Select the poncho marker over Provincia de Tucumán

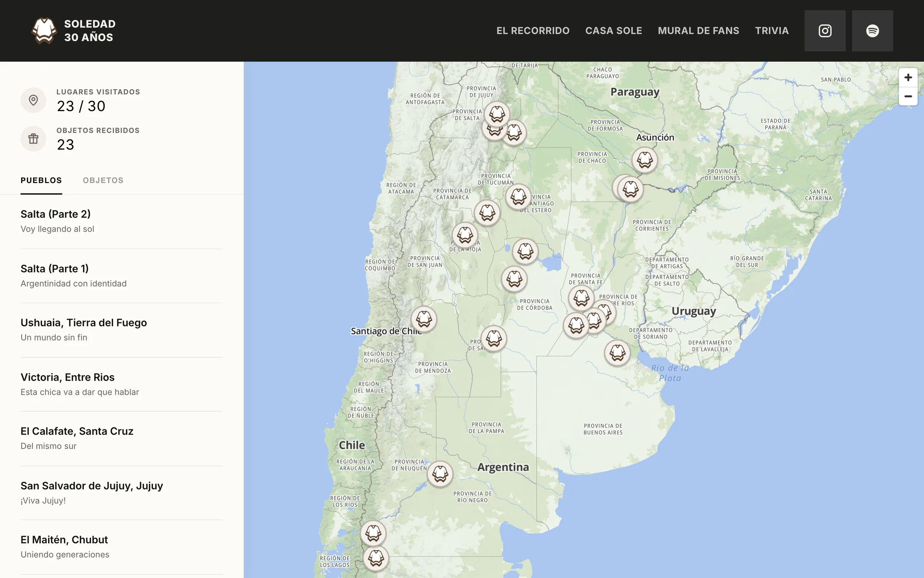coord(519,197)
